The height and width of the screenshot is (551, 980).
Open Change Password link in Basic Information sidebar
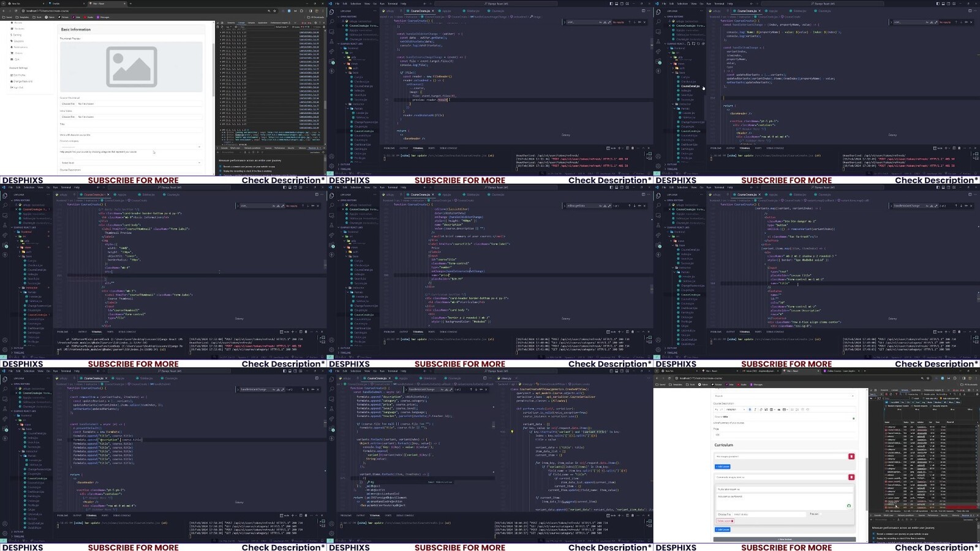point(23,81)
